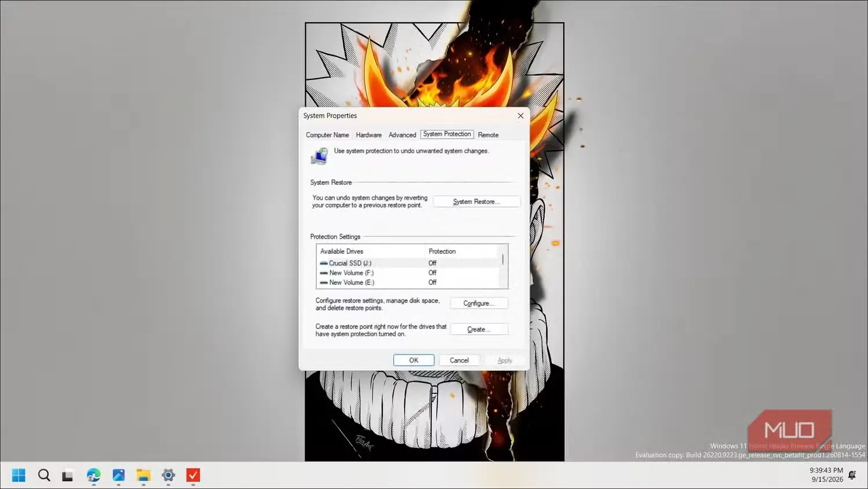The width and height of the screenshot is (868, 489).
Task: Click the System Restore... button
Action: pos(476,202)
